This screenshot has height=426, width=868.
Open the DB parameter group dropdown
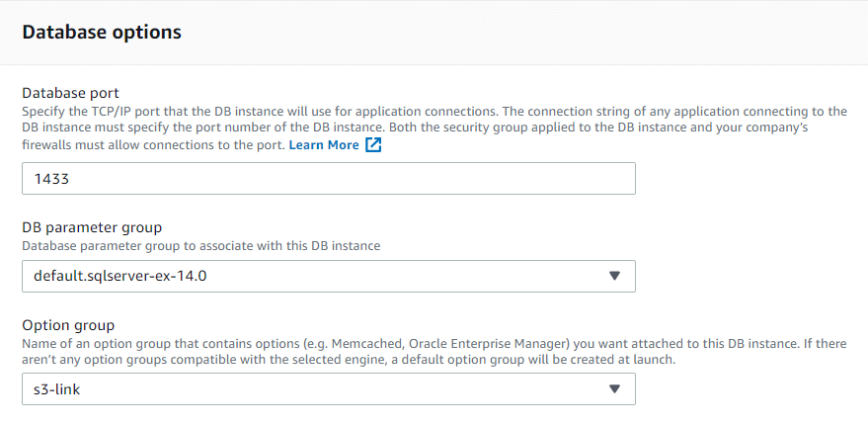pos(328,277)
